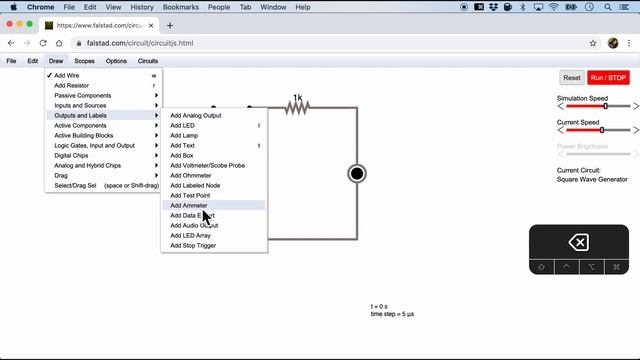The width and height of the screenshot is (640, 360).
Task: Expand the Drag submenu
Action: click(x=103, y=176)
